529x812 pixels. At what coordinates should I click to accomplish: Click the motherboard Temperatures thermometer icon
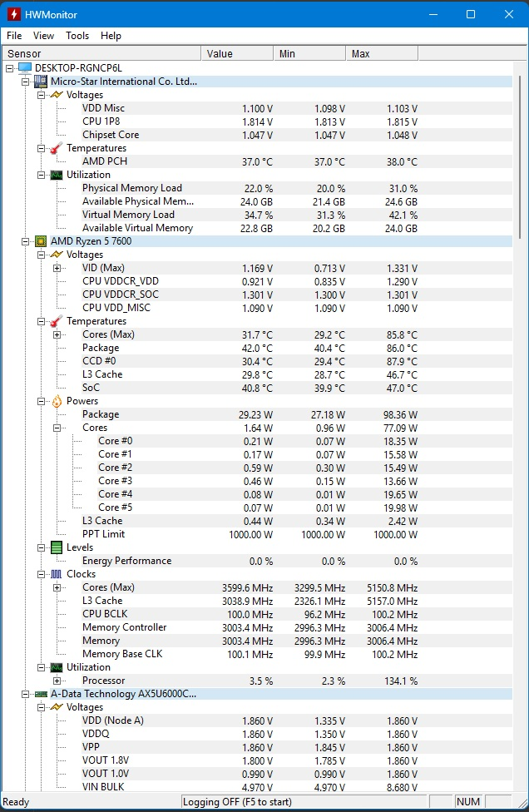(x=57, y=148)
